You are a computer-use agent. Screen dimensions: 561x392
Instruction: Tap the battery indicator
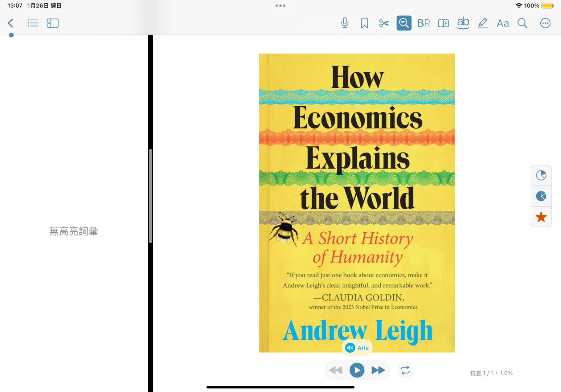[548, 6]
